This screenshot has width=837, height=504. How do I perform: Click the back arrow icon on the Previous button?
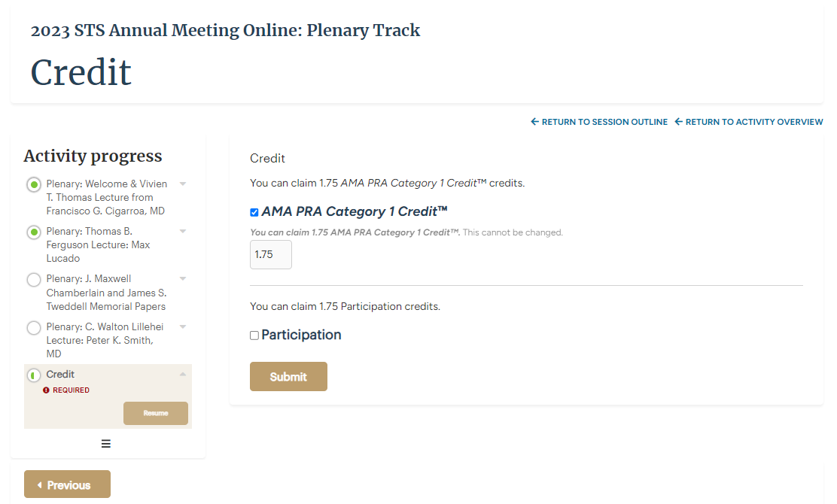pos(41,484)
